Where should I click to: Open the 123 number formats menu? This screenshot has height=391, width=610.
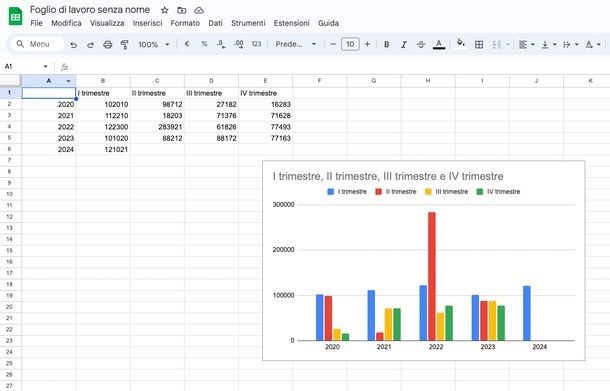coord(256,44)
